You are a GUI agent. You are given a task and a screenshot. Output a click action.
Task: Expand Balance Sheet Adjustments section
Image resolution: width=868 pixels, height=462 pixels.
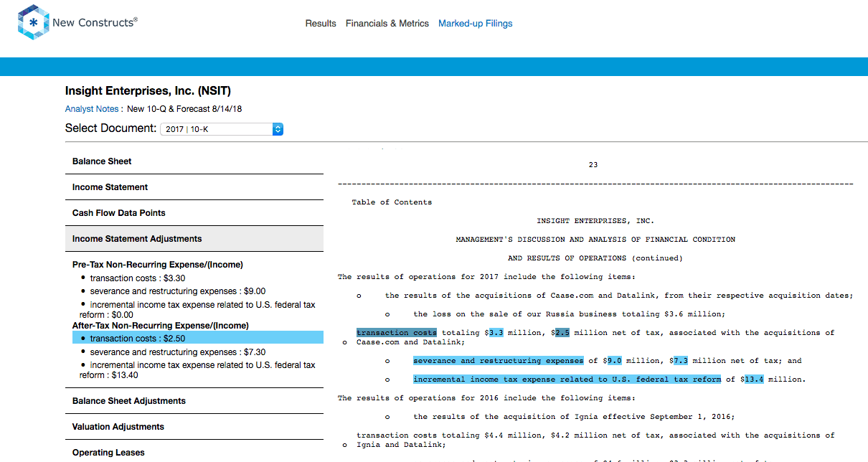(x=194, y=401)
